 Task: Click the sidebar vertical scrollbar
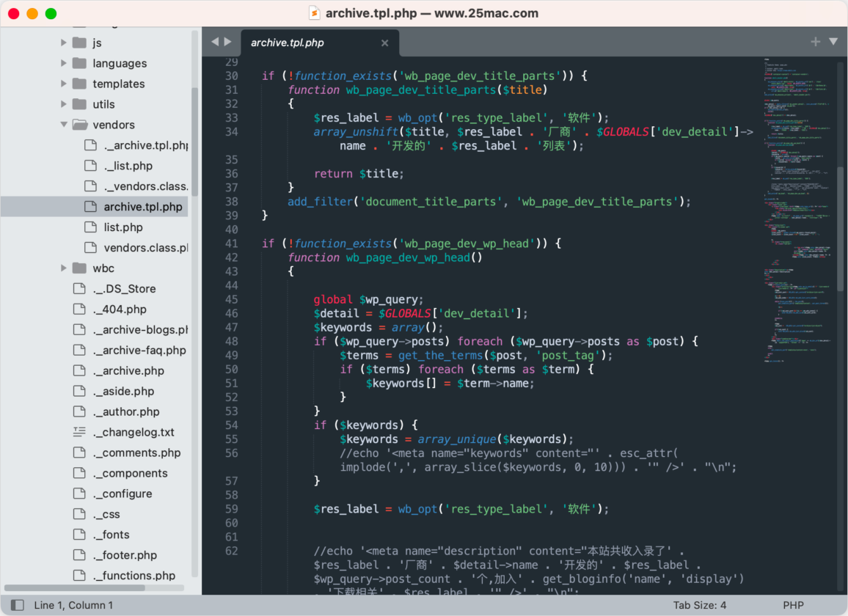point(194,142)
